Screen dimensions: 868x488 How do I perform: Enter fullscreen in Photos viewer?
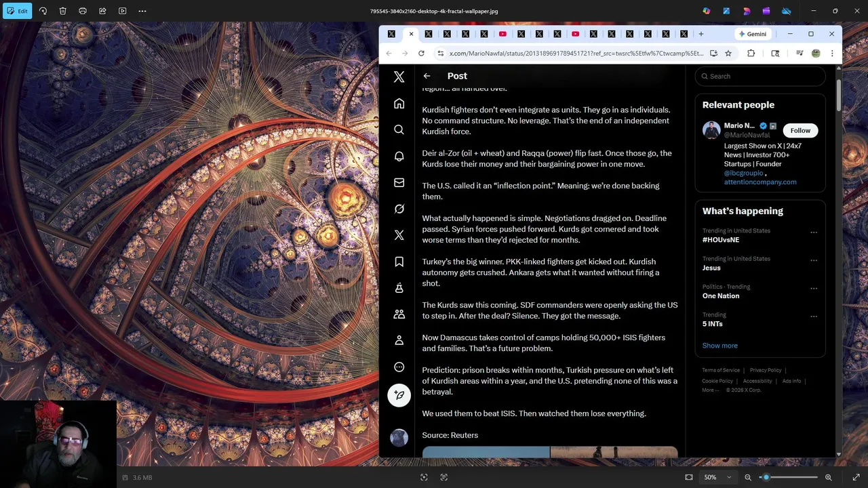pyautogui.click(x=856, y=477)
